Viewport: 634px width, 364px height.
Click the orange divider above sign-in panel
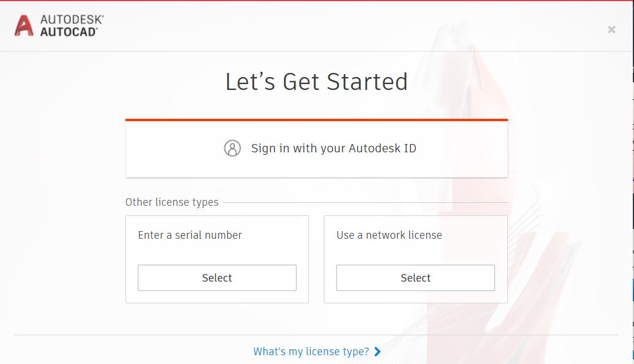tap(316, 119)
